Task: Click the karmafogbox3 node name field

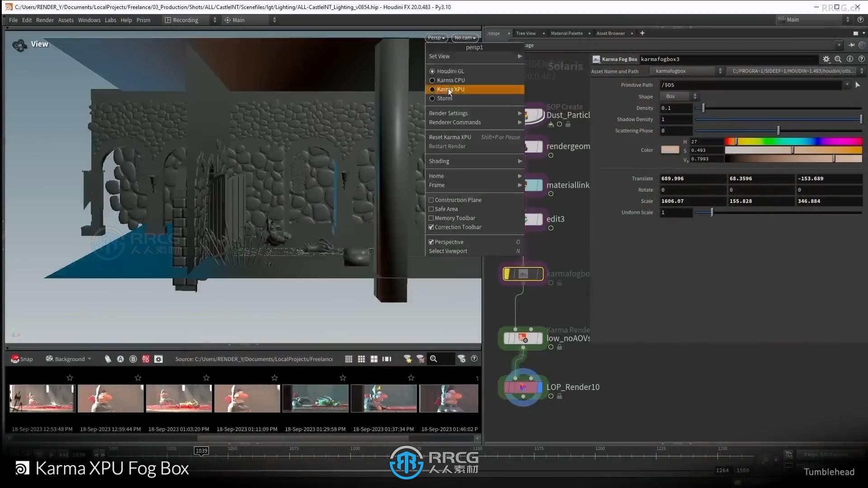Action: pos(729,59)
